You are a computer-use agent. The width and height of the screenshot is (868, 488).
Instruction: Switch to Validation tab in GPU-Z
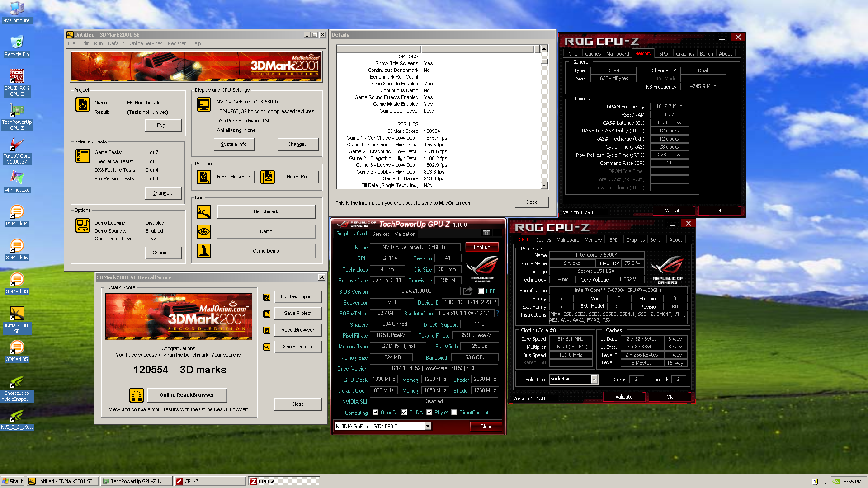click(405, 234)
